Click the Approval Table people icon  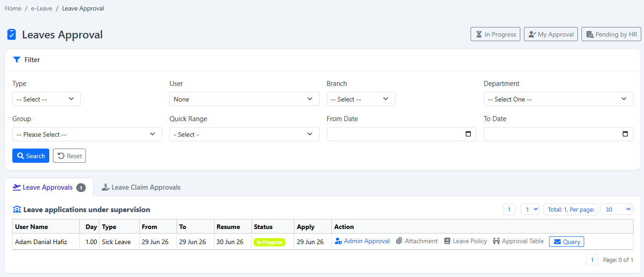[497, 241]
